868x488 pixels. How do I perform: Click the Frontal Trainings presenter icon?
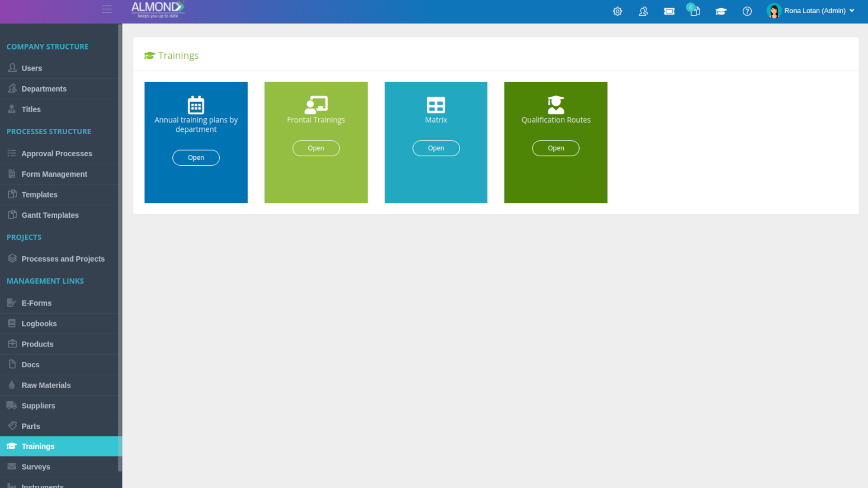[x=316, y=105]
